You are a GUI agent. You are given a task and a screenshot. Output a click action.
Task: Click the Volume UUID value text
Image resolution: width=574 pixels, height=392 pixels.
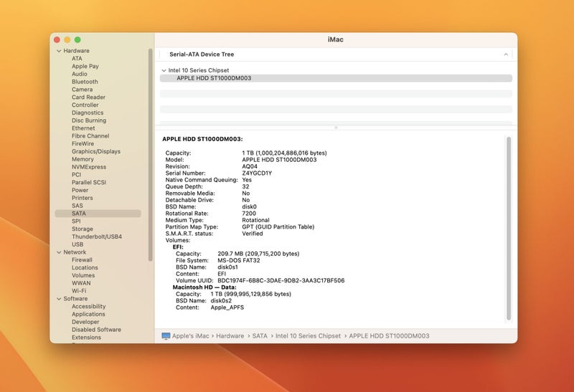pos(281,281)
